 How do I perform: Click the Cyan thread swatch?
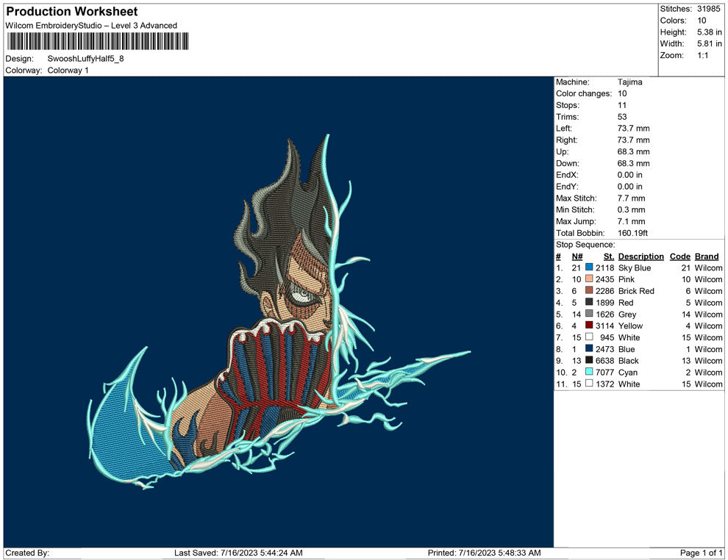(589, 372)
